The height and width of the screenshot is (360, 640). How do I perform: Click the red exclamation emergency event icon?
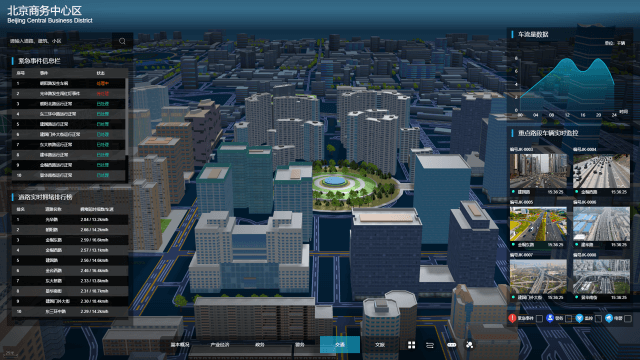(512, 318)
